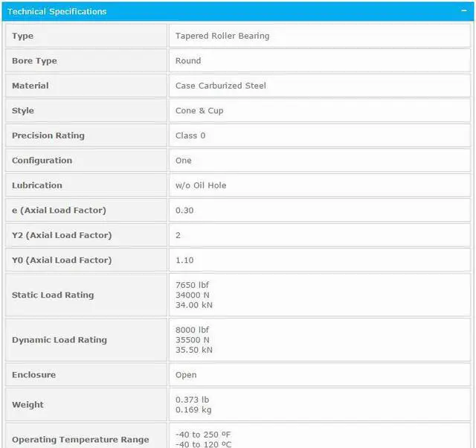Select the Y2 (Axial Load Factor) label
The image size is (476, 448).
click(62, 235)
